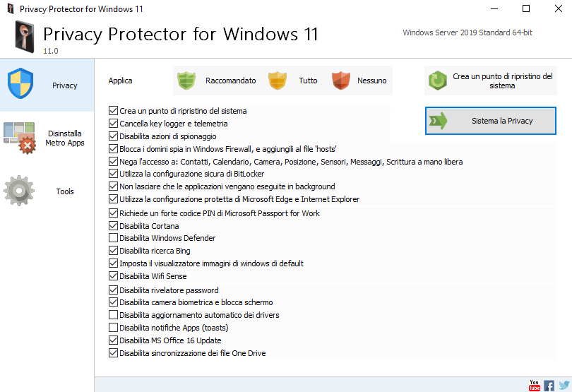This screenshot has height=392, width=572.
Task: Uncheck Cancella key logger e telemetria
Action: pyautogui.click(x=113, y=124)
